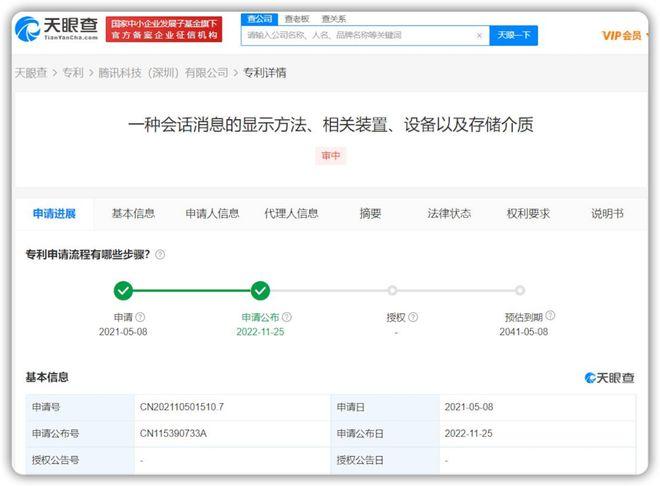Click the 天眼一下 search button

pos(514,35)
